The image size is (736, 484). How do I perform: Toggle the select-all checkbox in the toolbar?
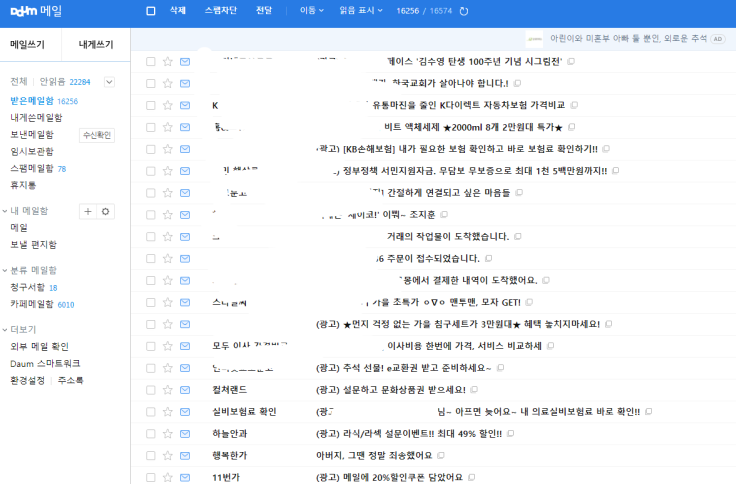(151, 11)
